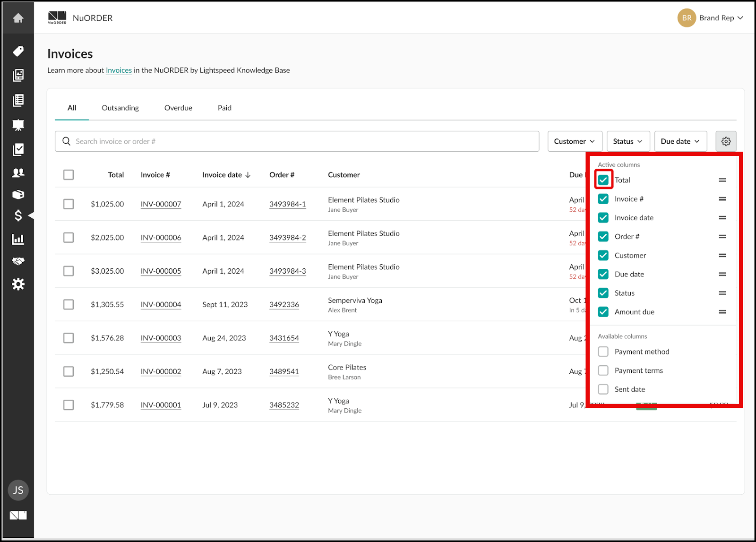Uncheck the Total column checkbox

[x=603, y=180]
